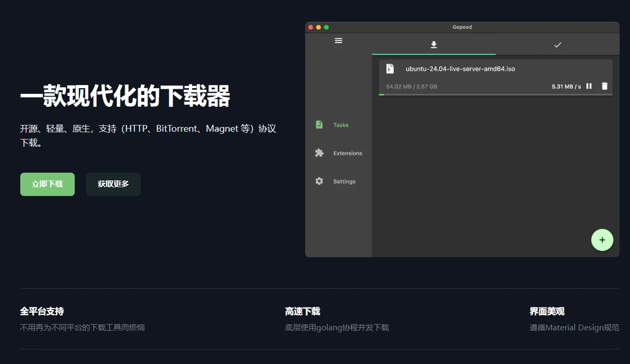Click the Settings gear icon
The width and height of the screenshot is (630, 364).
pyautogui.click(x=319, y=181)
